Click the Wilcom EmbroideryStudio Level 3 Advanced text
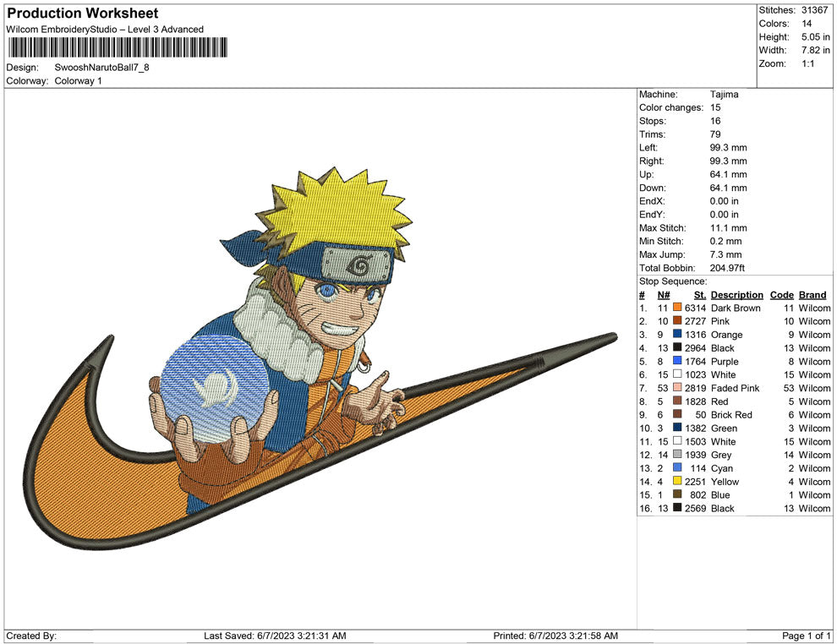Image resolution: width=837 pixels, height=644 pixels. pos(105,30)
